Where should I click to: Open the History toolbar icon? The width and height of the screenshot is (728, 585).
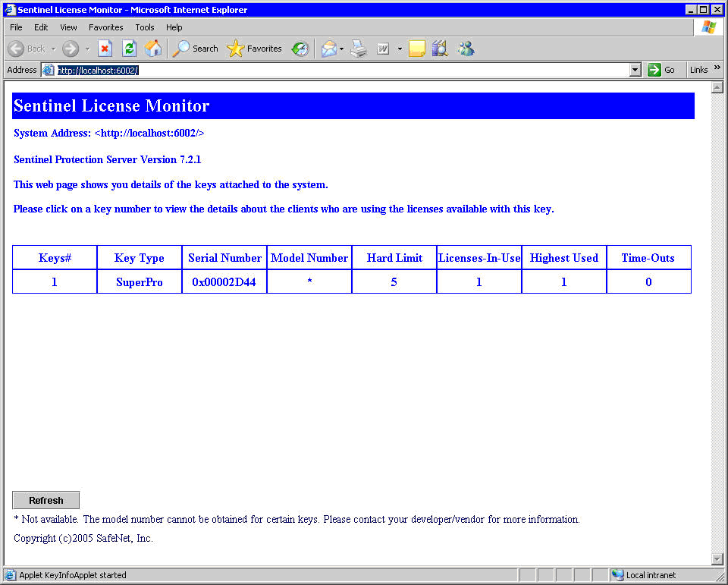[300, 49]
